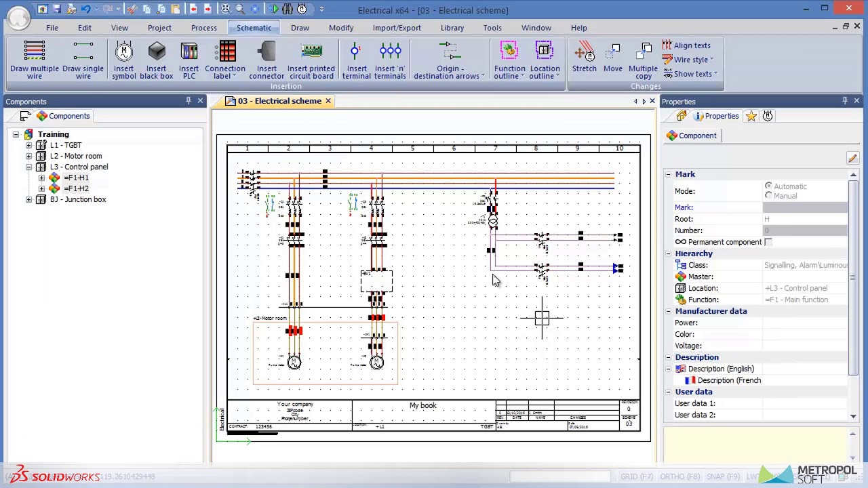
Task: Collapse the L3 - Control panel node
Action: click(x=29, y=167)
